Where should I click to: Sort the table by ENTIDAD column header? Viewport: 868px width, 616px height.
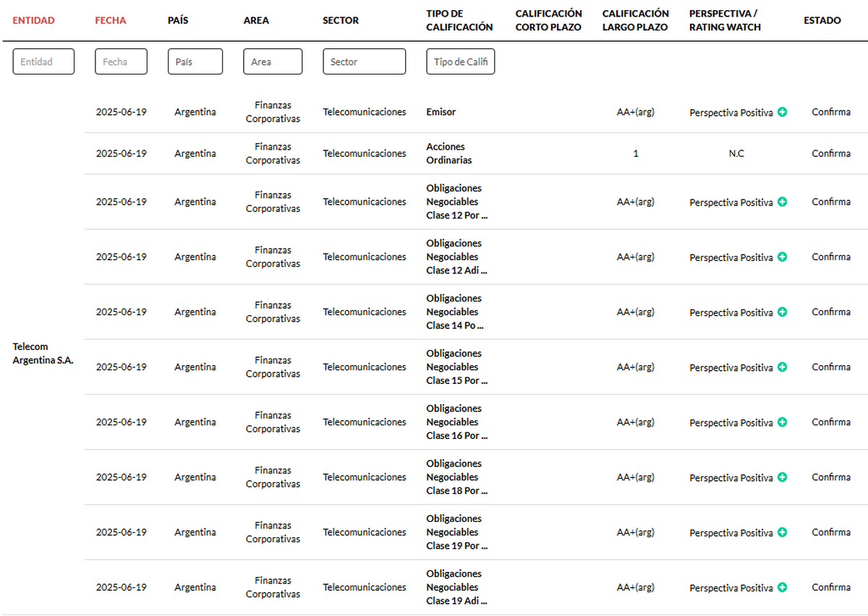tap(33, 20)
